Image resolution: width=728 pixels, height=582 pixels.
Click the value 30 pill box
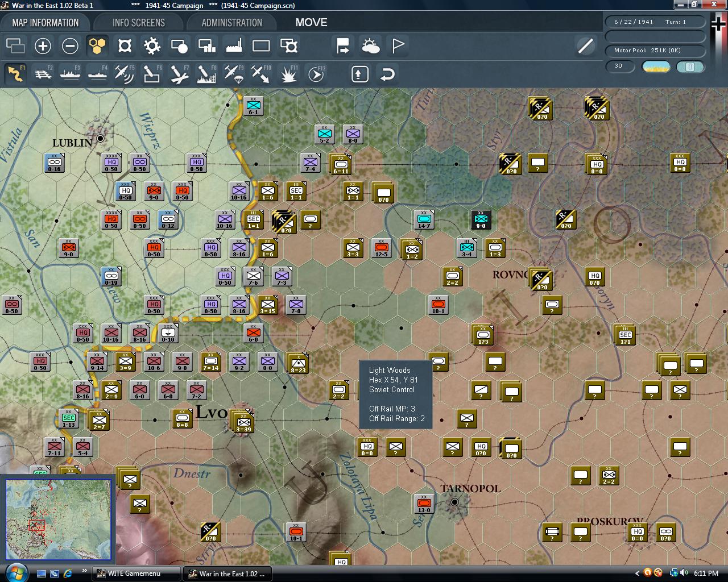coord(621,66)
